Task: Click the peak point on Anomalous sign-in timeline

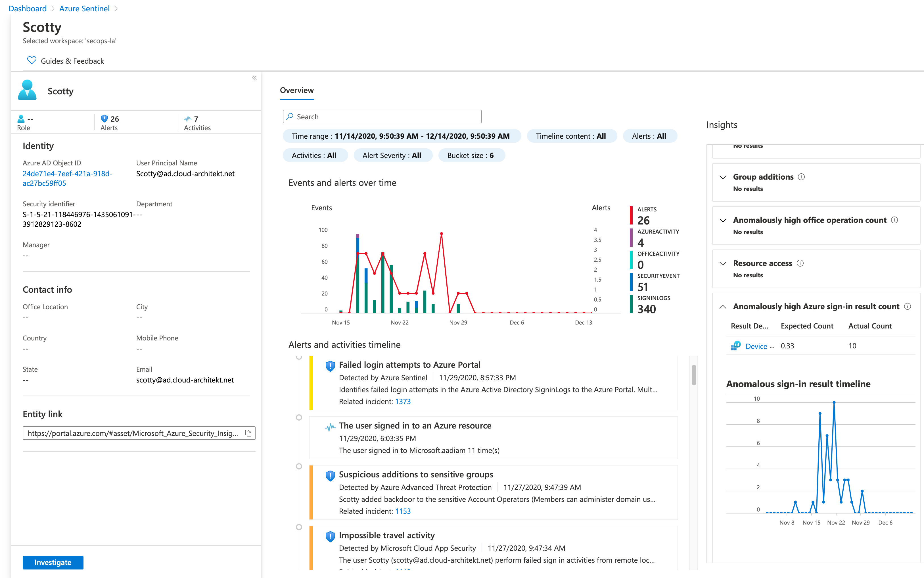Action: click(834, 403)
